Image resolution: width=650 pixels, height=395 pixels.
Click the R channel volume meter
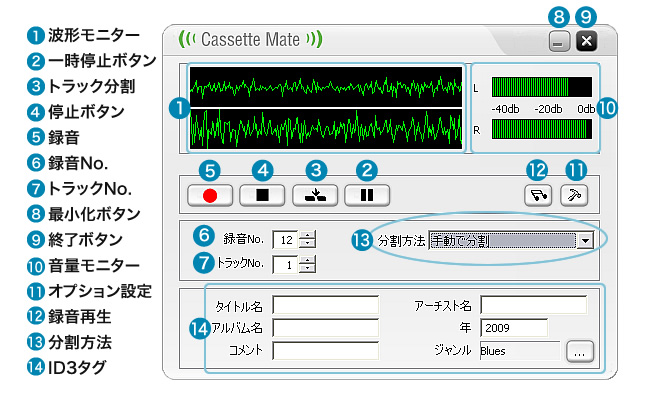click(x=541, y=129)
